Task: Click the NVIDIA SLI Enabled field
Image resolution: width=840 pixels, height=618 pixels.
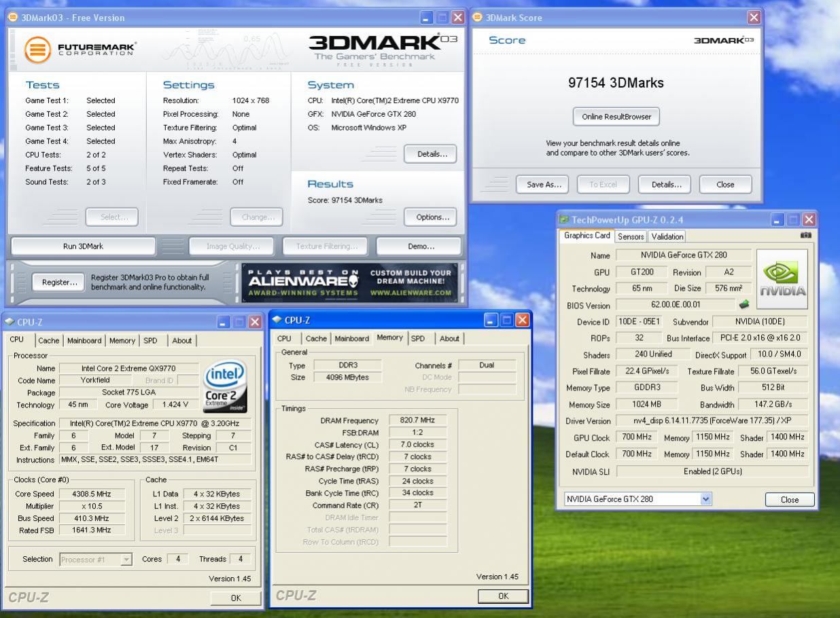Action: click(x=712, y=471)
